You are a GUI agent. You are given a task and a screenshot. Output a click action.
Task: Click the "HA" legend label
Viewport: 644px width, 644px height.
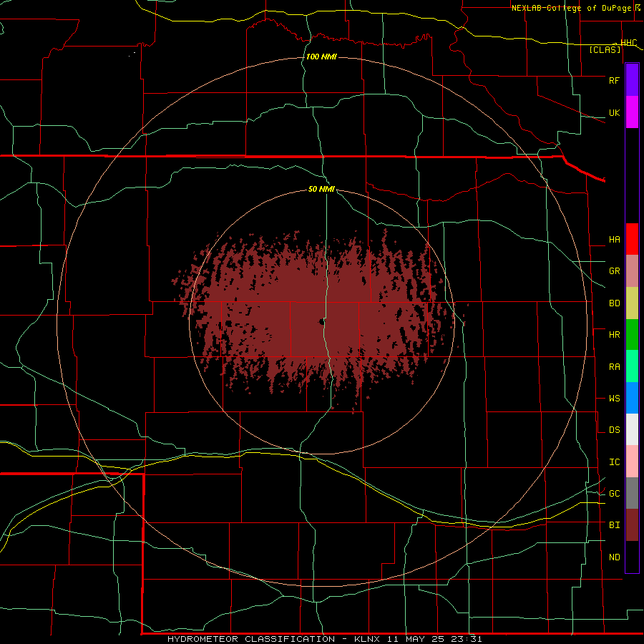[614, 239]
